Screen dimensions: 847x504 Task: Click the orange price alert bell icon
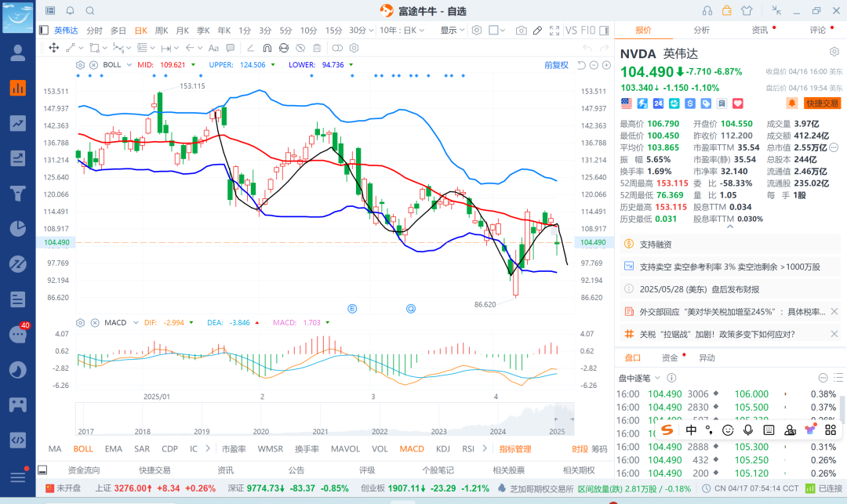(792, 103)
